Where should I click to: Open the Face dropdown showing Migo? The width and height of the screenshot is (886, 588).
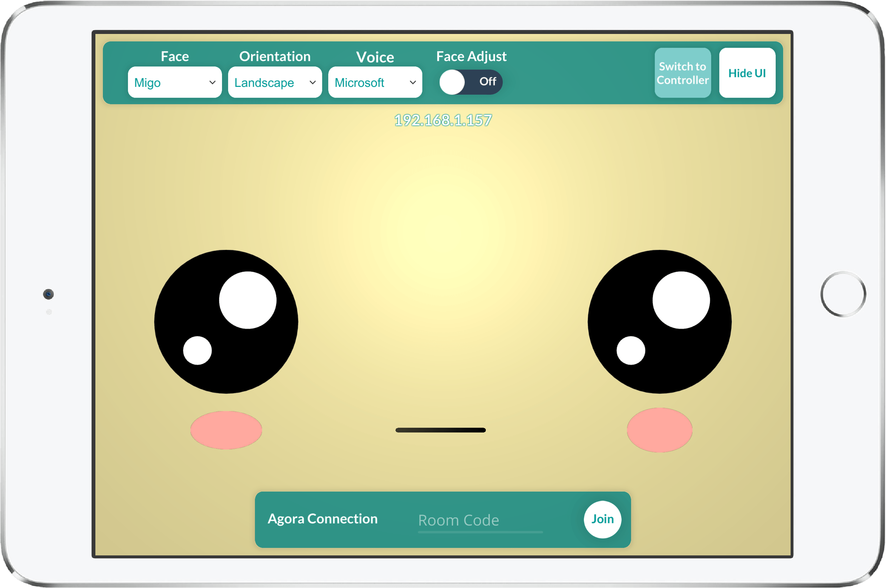pos(175,82)
